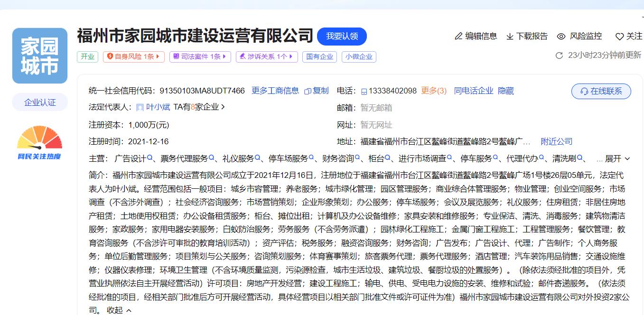Click the phone icon before 13338402098
Viewport: 644px width, 315px height.
coord(364,91)
